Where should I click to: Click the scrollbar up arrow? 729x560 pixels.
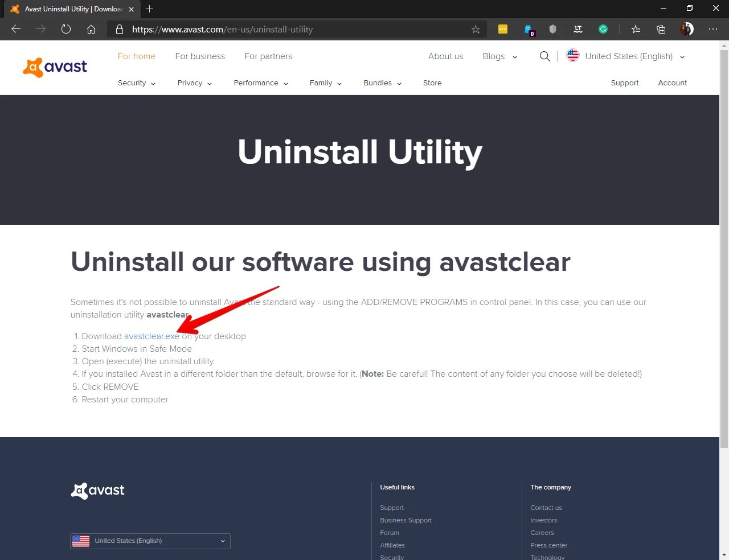(724, 44)
